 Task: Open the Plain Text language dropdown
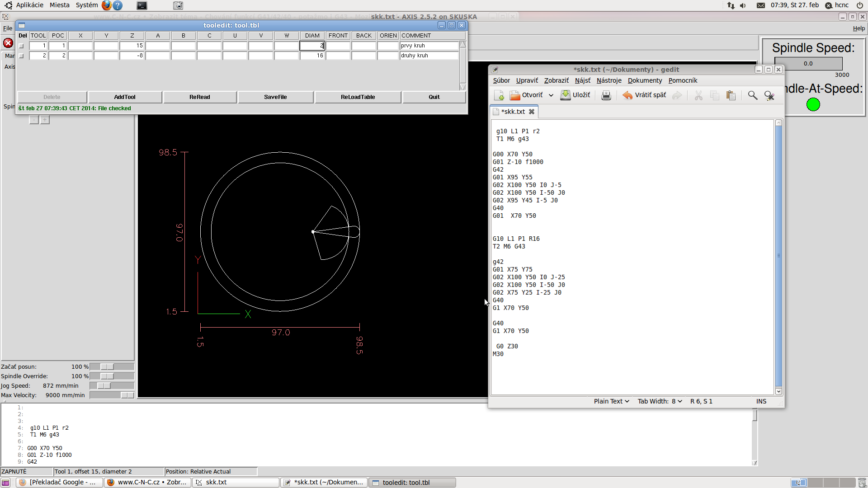611,401
